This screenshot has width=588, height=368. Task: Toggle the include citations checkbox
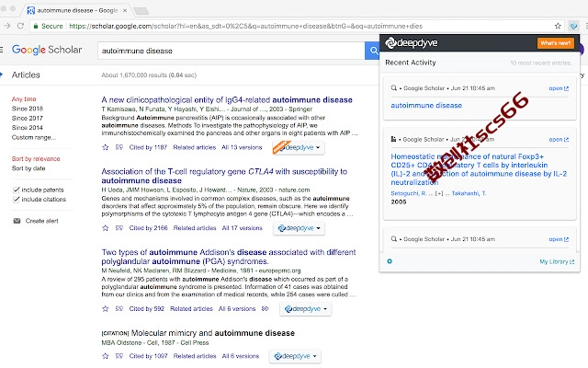coord(17,200)
